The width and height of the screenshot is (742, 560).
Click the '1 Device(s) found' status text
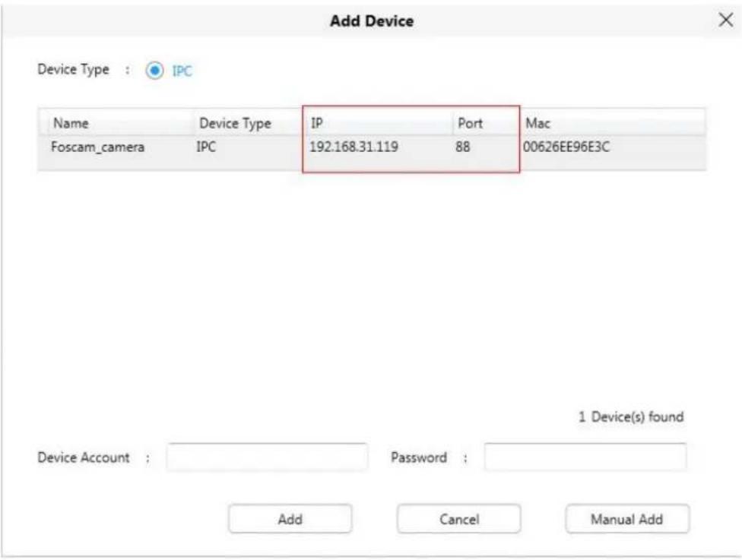click(x=631, y=416)
